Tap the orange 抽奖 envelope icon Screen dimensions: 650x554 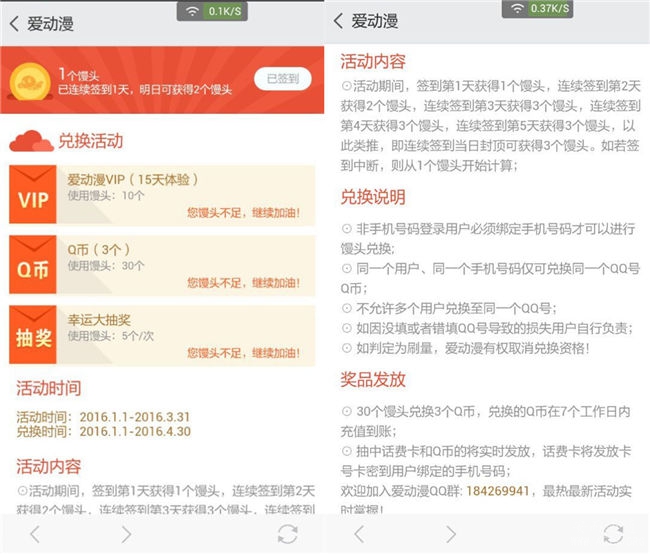pyautogui.click(x=33, y=335)
